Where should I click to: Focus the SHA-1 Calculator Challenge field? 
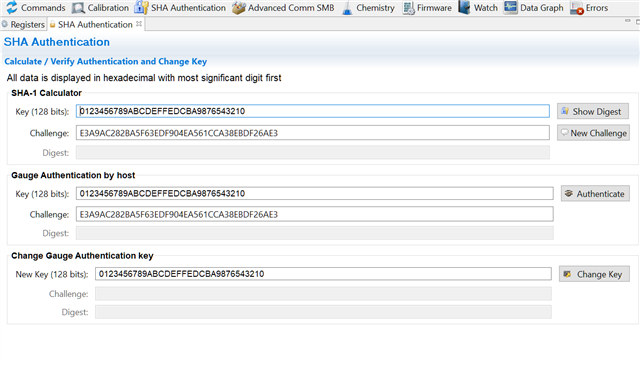[313, 133]
